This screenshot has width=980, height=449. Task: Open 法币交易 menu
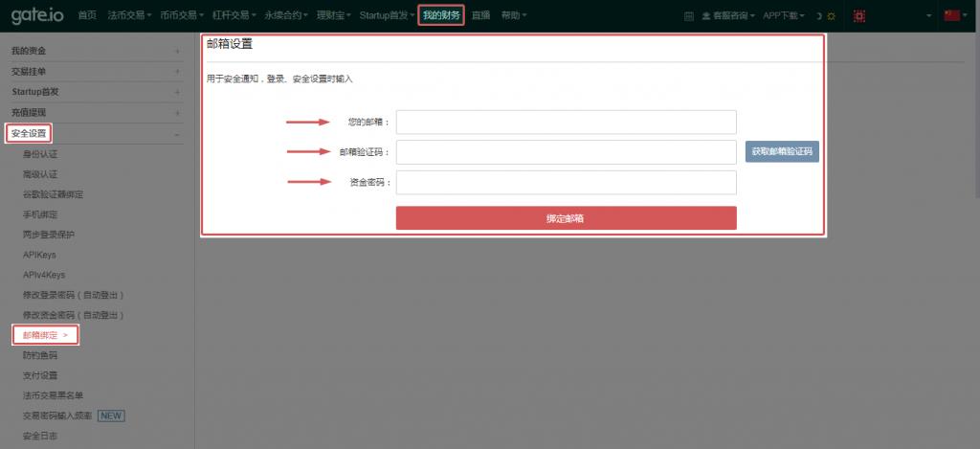coord(129,15)
